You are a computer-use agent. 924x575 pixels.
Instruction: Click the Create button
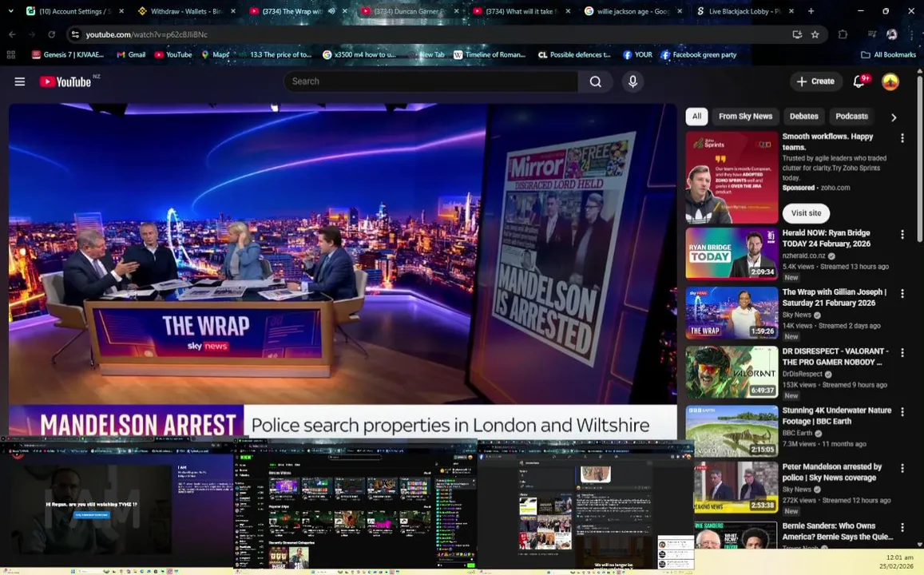815,81
